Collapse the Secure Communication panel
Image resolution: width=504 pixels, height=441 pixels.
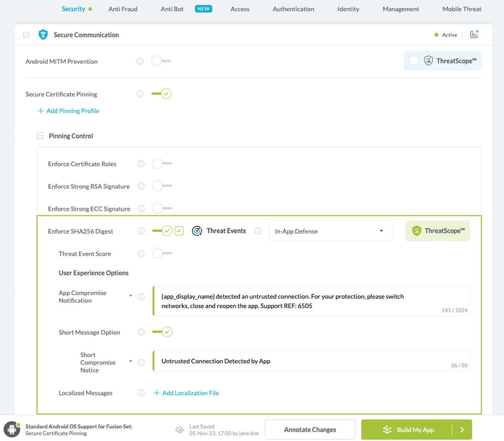(26, 35)
